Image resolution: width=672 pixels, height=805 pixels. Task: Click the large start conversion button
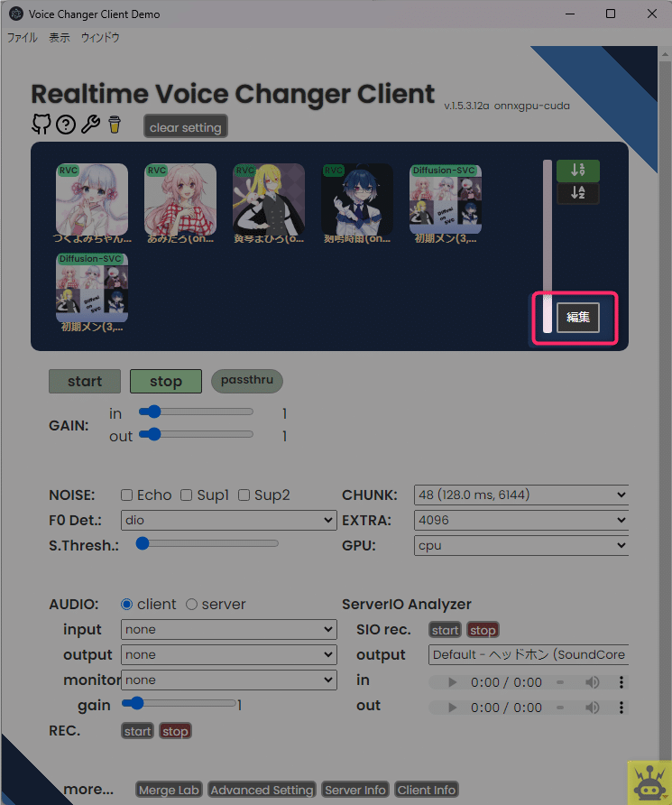click(x=85, y=382)
